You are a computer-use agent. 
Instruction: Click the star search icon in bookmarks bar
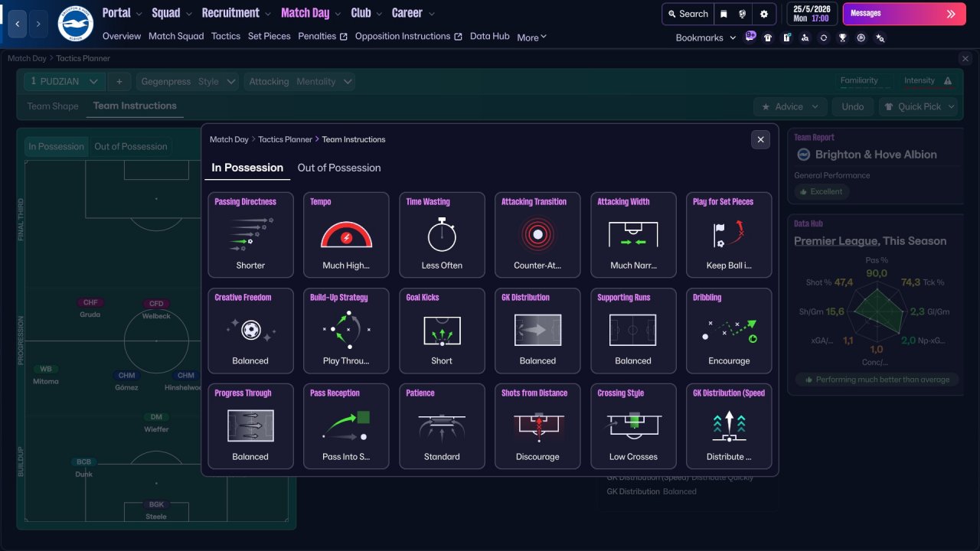pos(880,37)
